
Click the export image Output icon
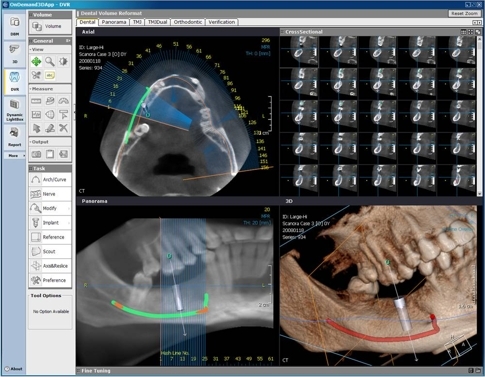pos(63,154)
